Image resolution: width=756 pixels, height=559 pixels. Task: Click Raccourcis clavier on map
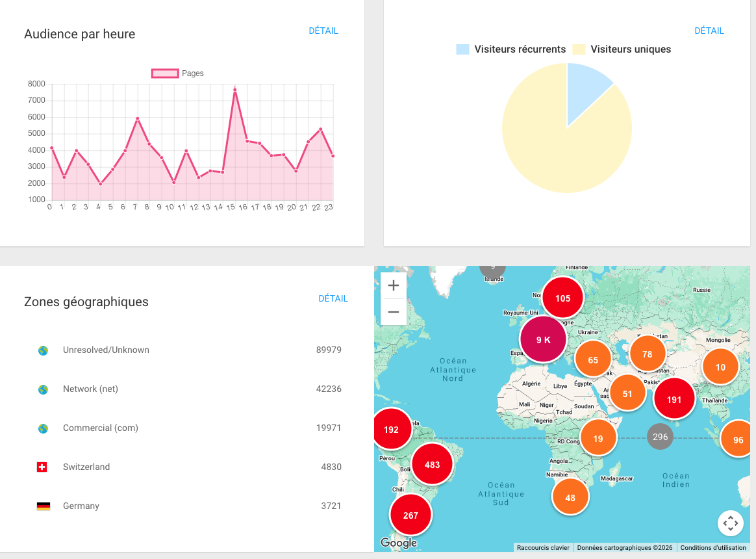543,547
